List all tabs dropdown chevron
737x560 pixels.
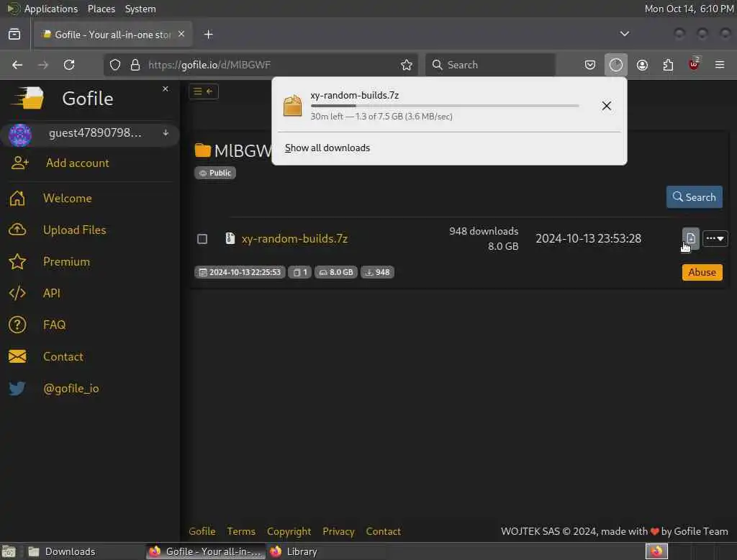tap(624, 34)
